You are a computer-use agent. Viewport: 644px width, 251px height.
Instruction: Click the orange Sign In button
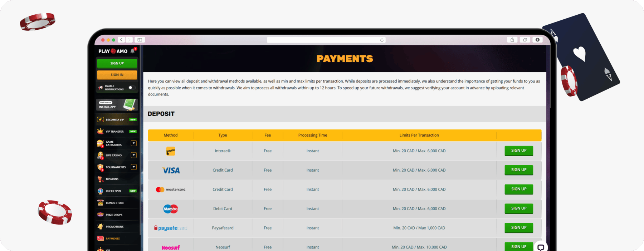click(117, 75)
